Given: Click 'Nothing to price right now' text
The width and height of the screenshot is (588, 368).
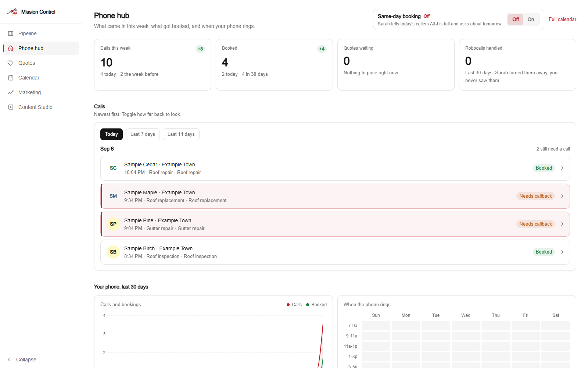Looking at the screenshot, I should click(x=371, y=73).
